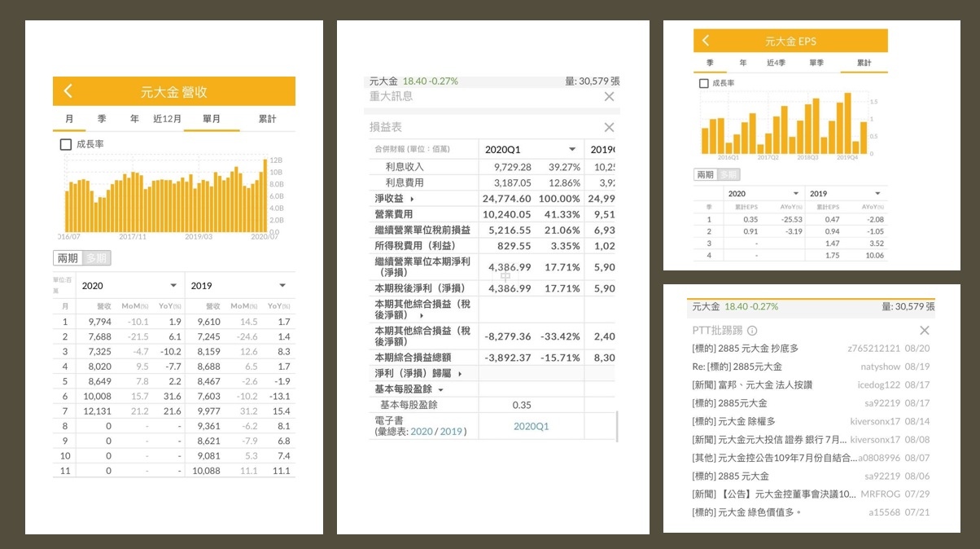
Task: Select 2020 June revenue value 10,008
Action: (98, 396)
